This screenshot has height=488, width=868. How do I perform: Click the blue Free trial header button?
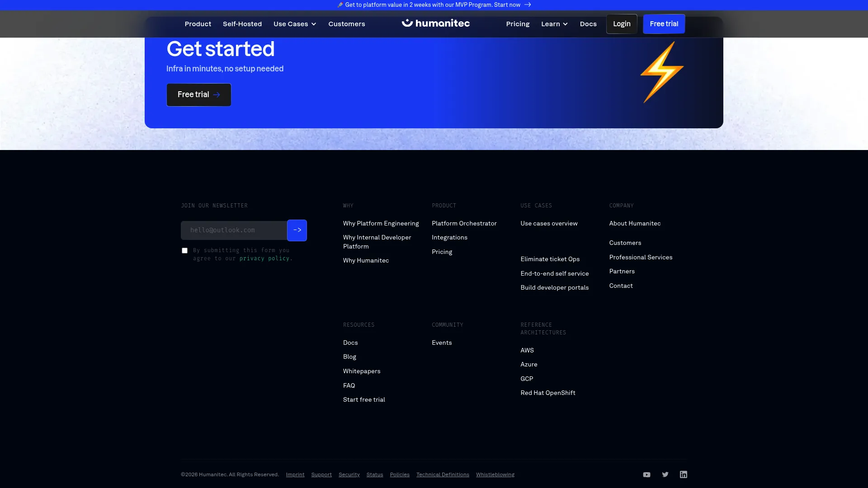coord(664,24)
